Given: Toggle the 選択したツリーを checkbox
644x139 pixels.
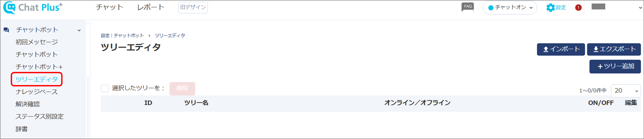Looking at the screenshot, I should [x=105, y=88].
